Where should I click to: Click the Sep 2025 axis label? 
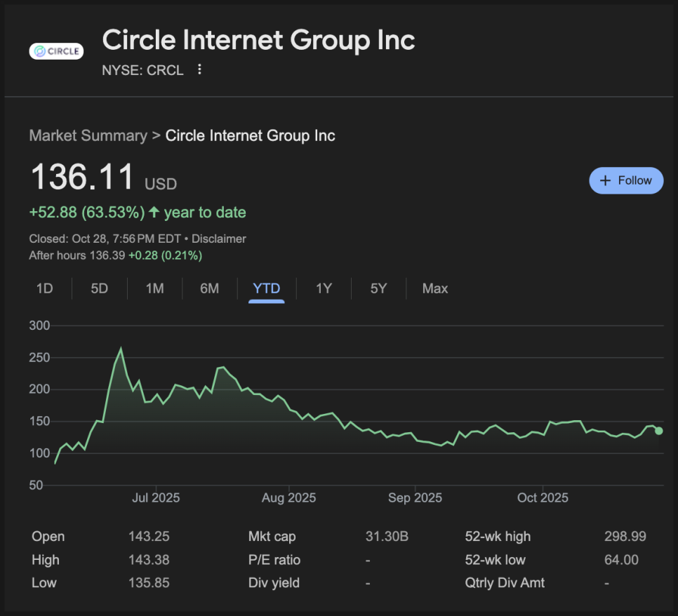[415, 497]
